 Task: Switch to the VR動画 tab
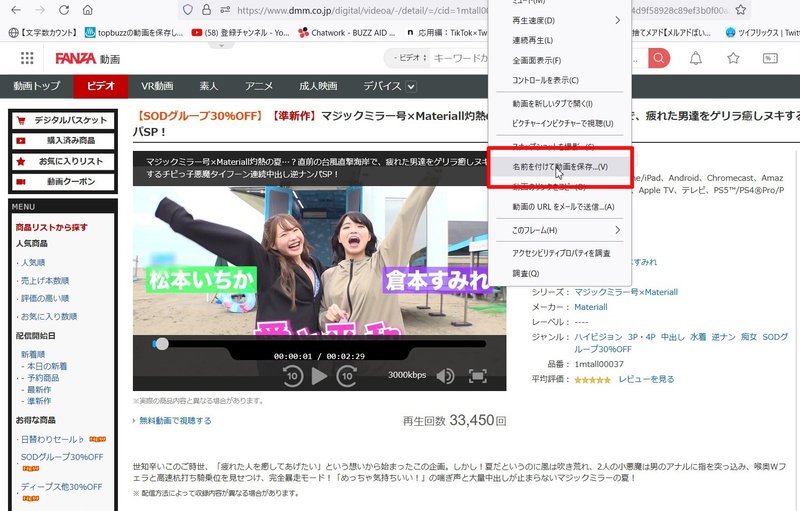[157, 86]
